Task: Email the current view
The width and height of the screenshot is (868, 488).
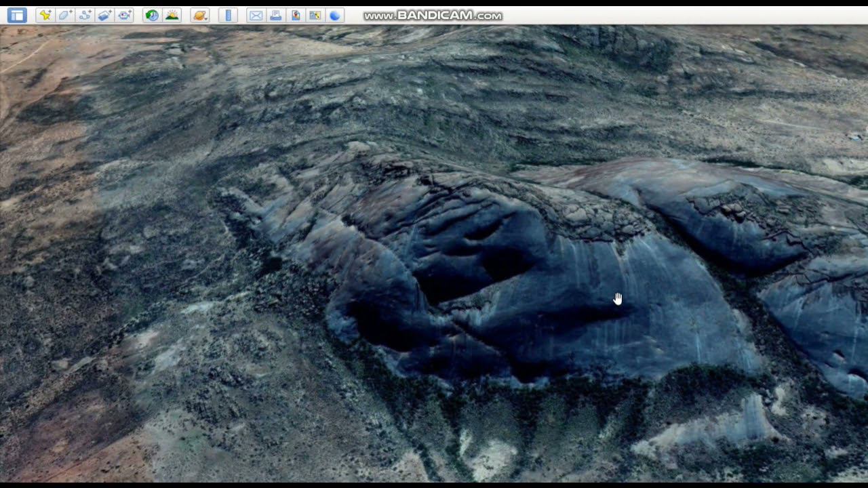Action: click(256, 15)
